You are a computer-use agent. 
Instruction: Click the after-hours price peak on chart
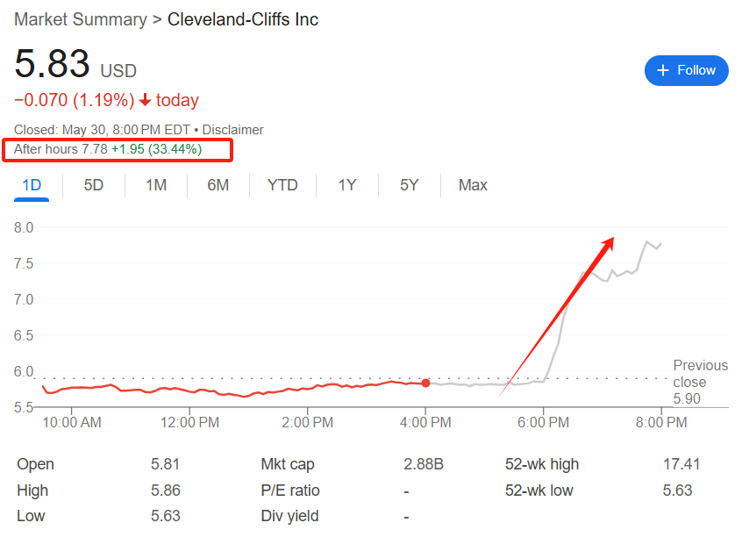click(646, 240)
